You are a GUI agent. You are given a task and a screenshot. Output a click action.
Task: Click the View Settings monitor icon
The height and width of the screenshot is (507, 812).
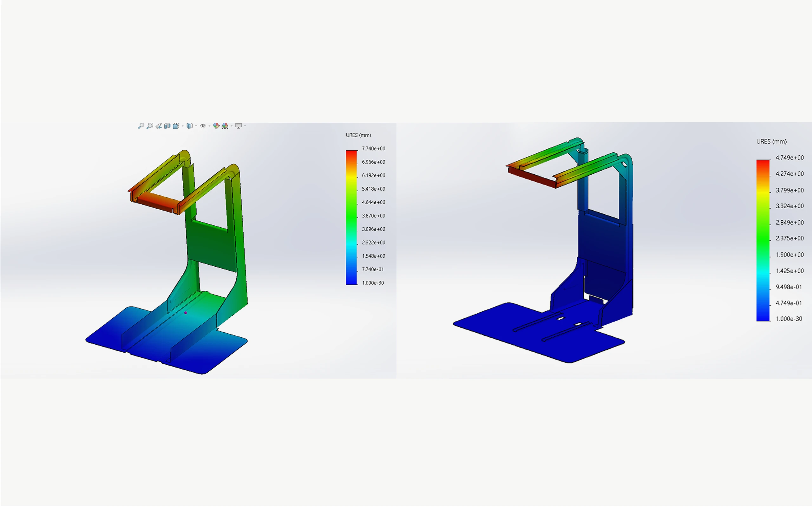tap(239, 126)
